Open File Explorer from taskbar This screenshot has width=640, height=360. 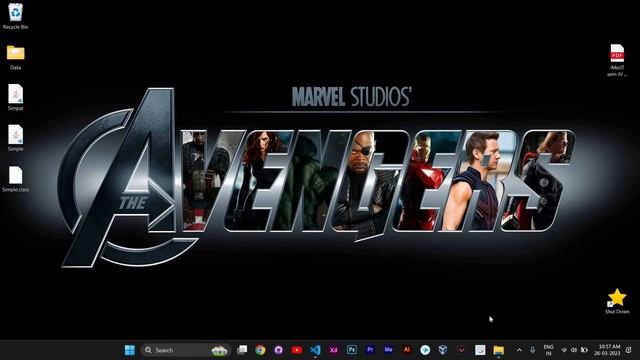click(x=498, y=350)
